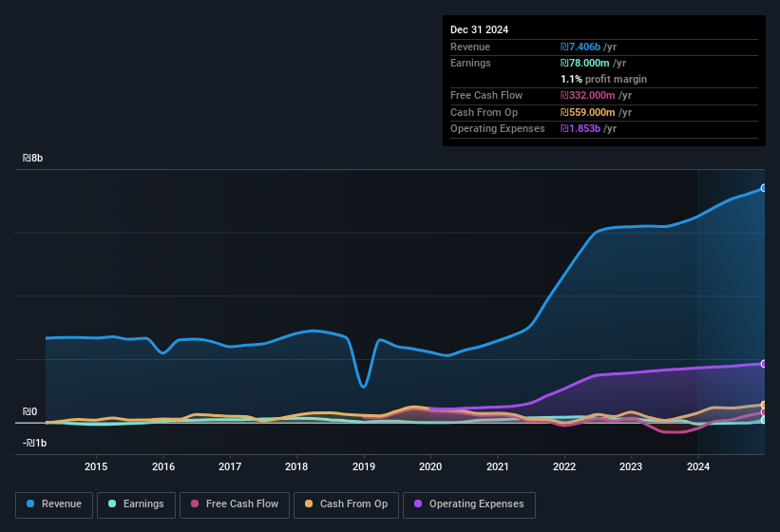Click the teal Earnings legend dot
Screen dimensions: 780x532
pyautogui.click(x=112, y=503)
